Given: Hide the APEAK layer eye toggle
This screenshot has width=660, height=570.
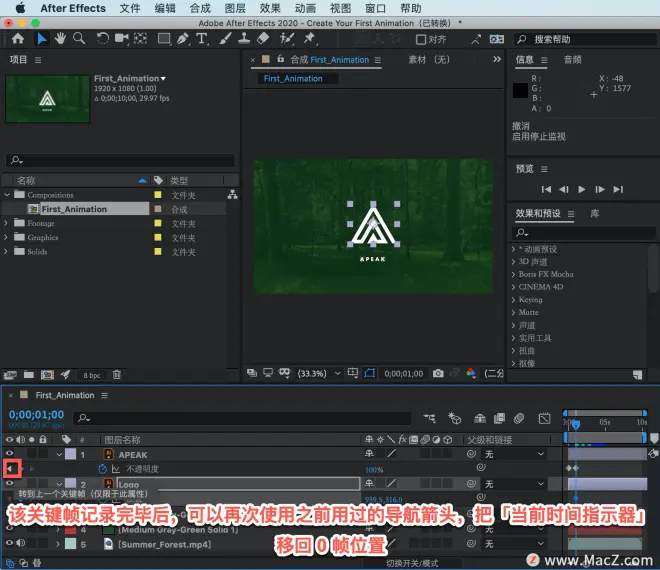Looking at the screenshot, I should 9,453.
